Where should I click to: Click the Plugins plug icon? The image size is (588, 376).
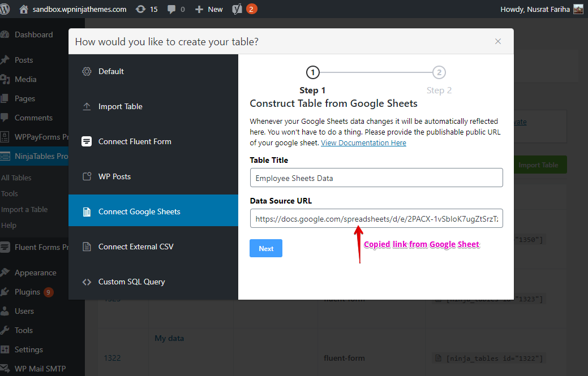5,292
